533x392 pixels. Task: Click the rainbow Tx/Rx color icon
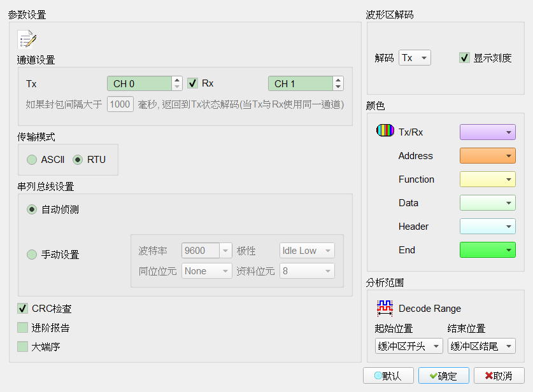(x=385, y=130)
